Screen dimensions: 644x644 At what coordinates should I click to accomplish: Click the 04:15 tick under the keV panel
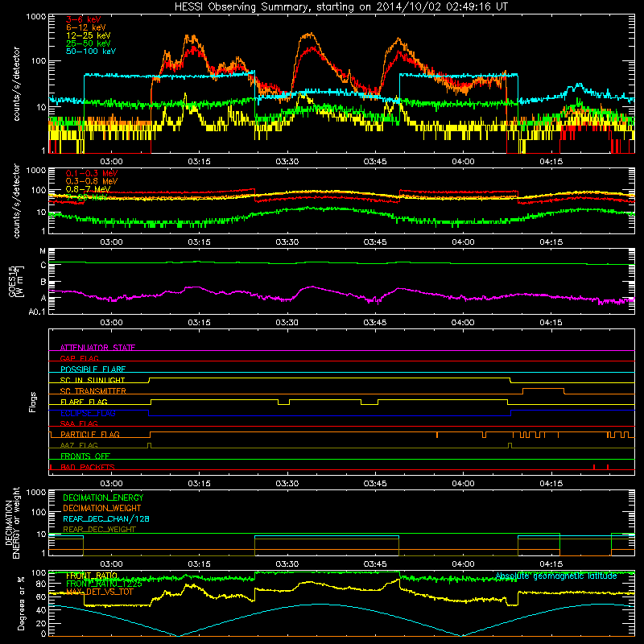(x=551, y=162)
